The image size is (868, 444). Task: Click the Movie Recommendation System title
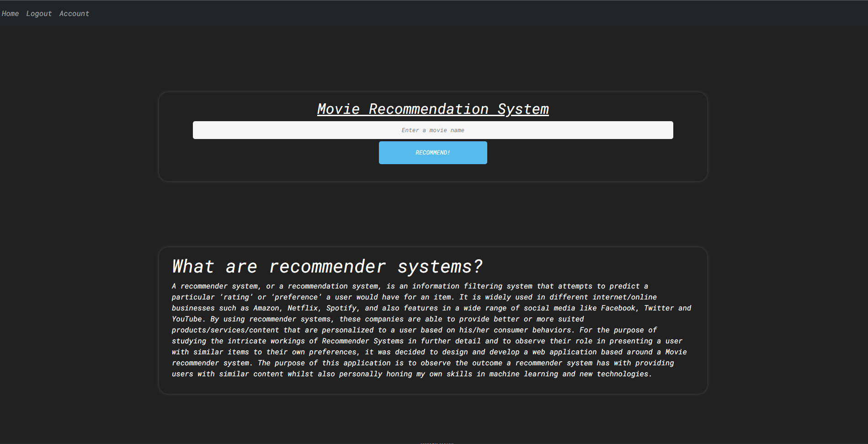tap(432, 109)
